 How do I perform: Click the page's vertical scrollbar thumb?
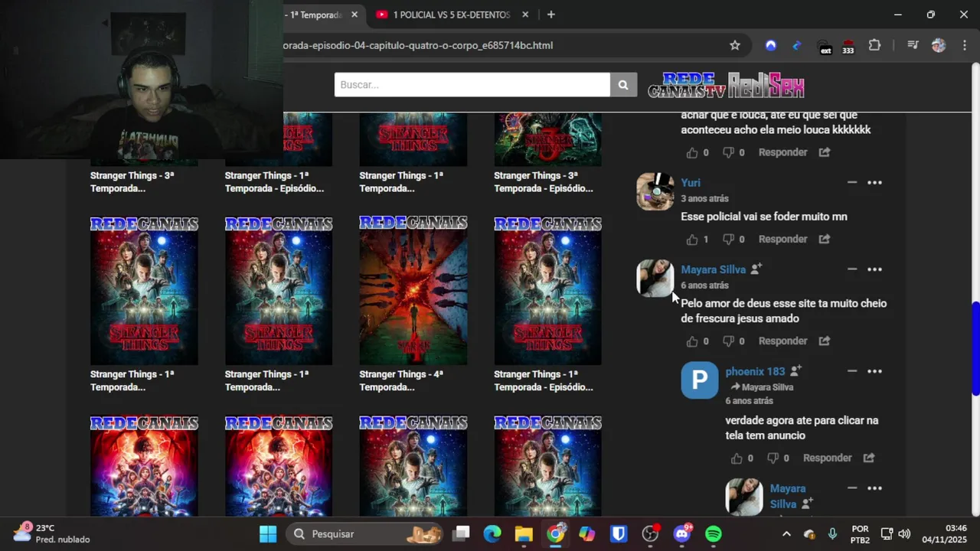[975, 349]
